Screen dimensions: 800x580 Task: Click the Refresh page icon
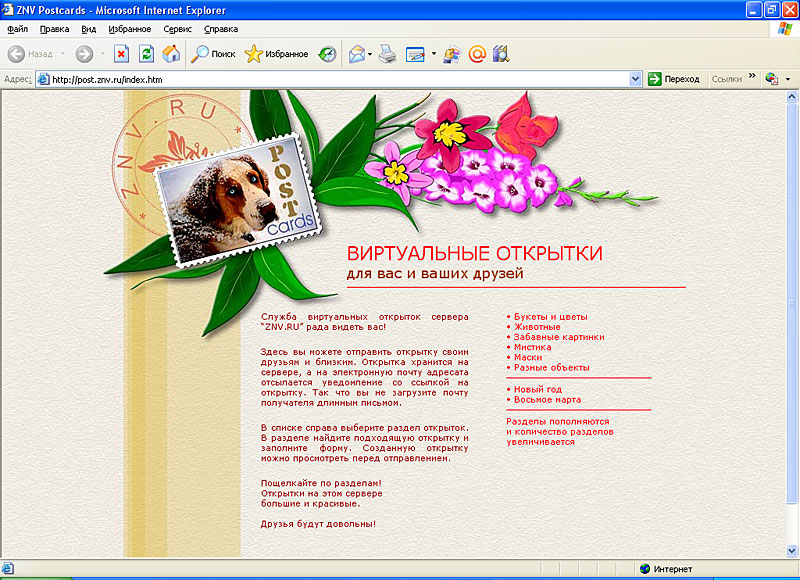click(146, 54)
